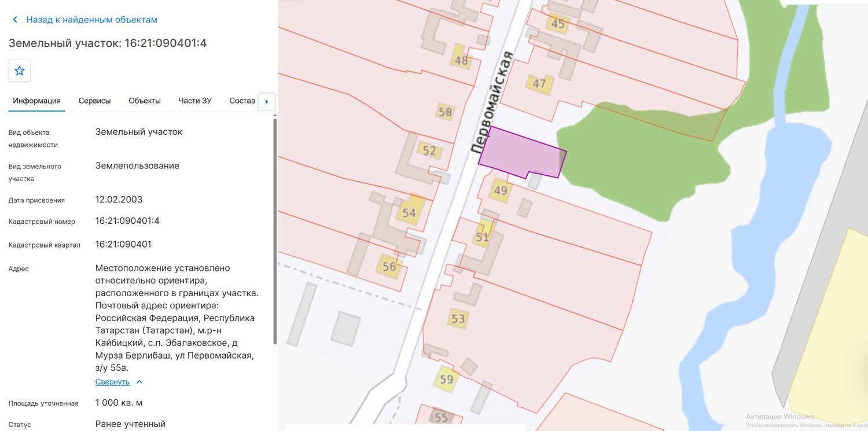The image size is (868, 431).
Task: Add parcel to favorites with star icon
Action: 20,71
